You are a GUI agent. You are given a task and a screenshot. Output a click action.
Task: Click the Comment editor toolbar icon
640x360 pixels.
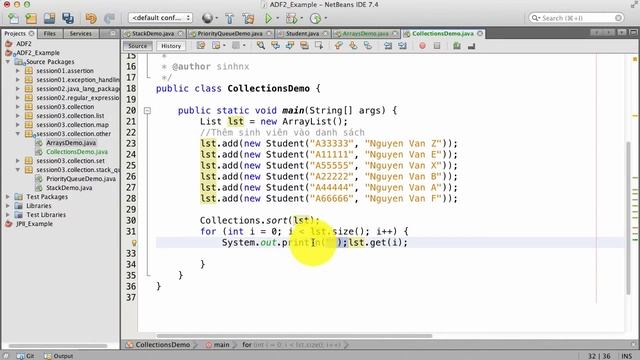[x=457, y=46]
